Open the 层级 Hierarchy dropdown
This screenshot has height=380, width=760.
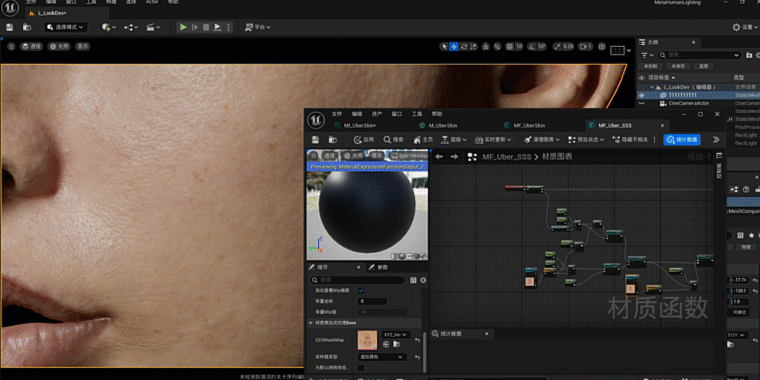(x=454, y=140)
